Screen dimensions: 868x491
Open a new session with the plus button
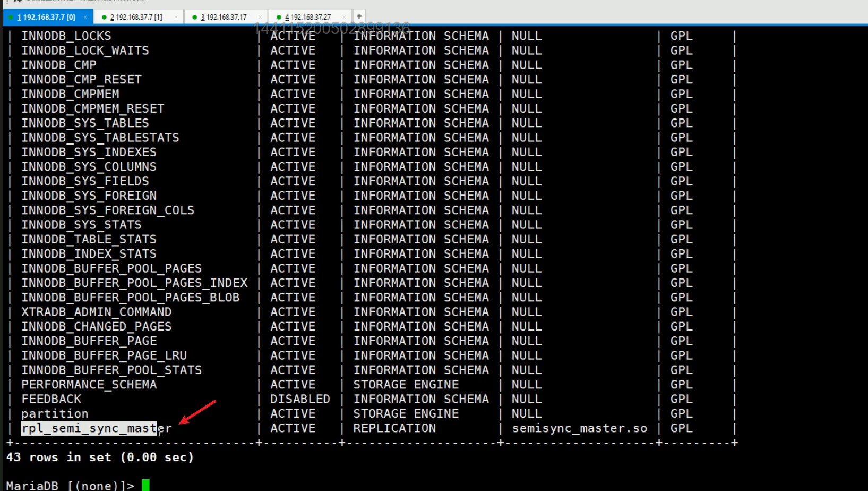tap(359, 16)
